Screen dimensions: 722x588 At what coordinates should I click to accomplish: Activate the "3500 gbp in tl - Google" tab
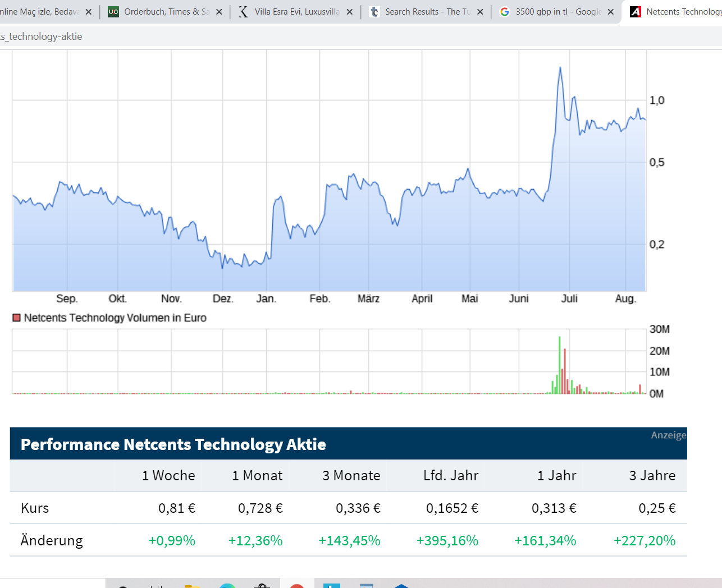pos(553,11)
